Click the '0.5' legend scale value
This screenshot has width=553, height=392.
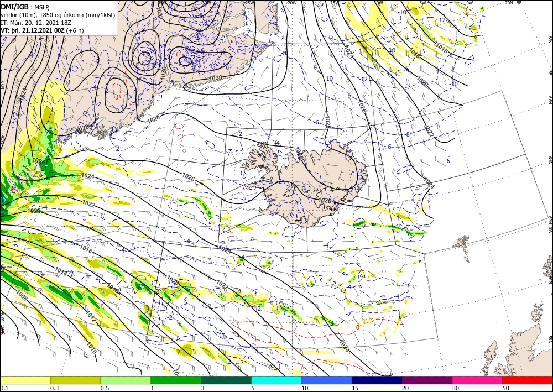[x=105, y=388]
